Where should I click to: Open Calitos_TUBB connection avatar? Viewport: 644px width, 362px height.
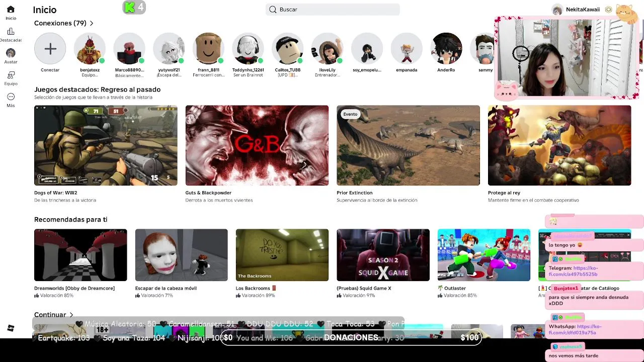(288, 49)
